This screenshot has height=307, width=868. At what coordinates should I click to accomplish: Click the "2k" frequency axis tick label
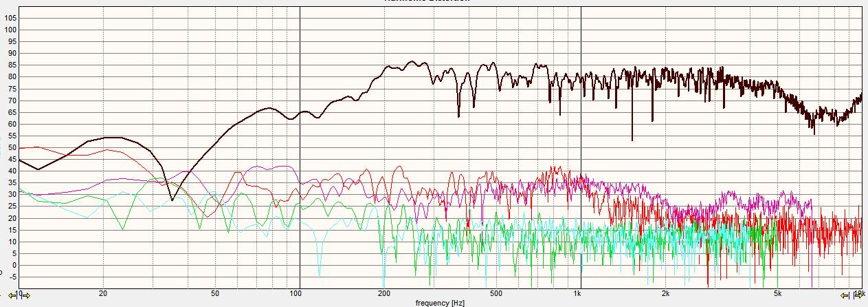[665, 293]
